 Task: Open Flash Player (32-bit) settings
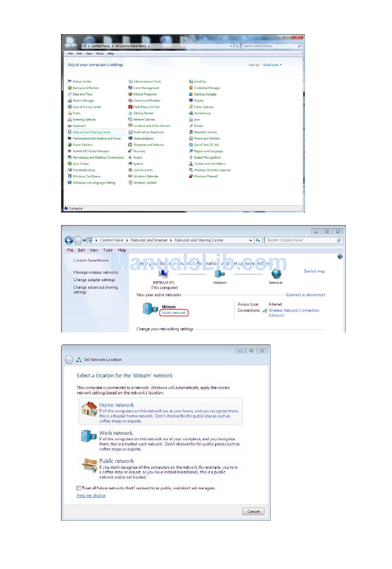(146, 107)
